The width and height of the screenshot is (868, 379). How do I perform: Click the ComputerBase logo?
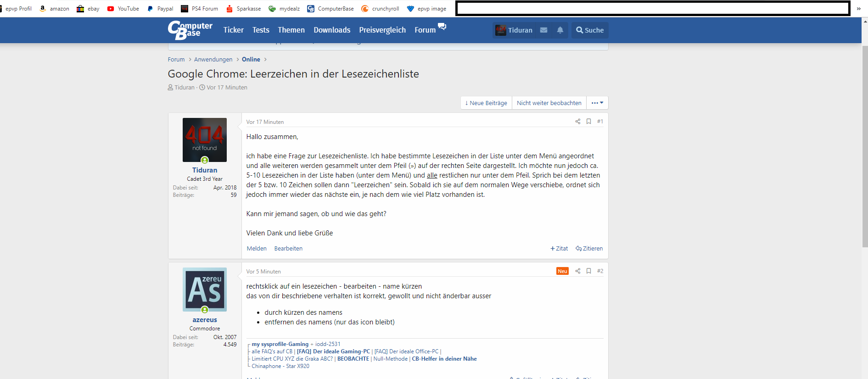[190, 30]
